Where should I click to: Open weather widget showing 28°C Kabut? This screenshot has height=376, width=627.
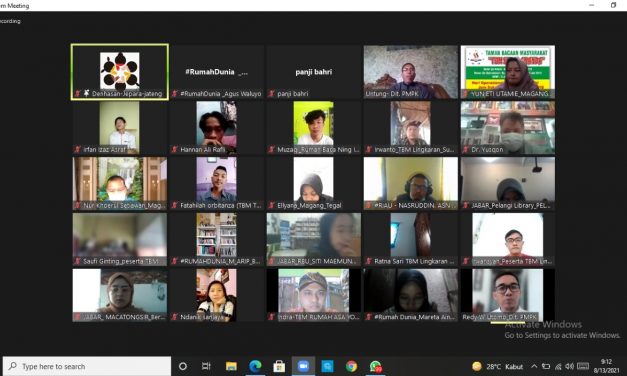click(497, 366)
